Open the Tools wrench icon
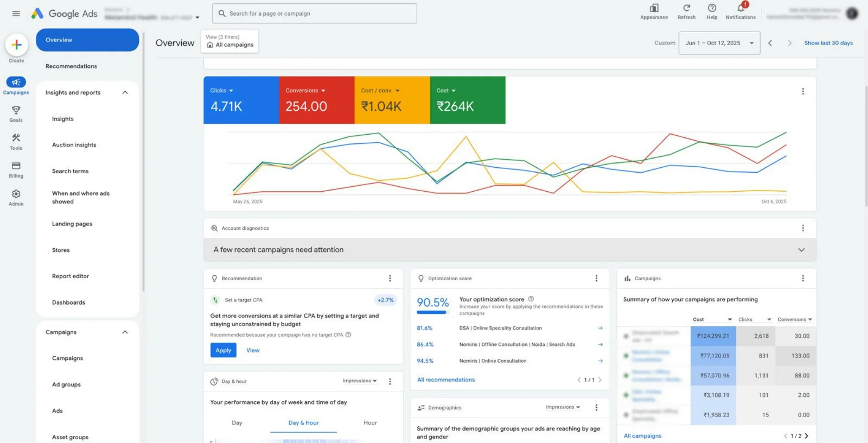 point(16,138)
